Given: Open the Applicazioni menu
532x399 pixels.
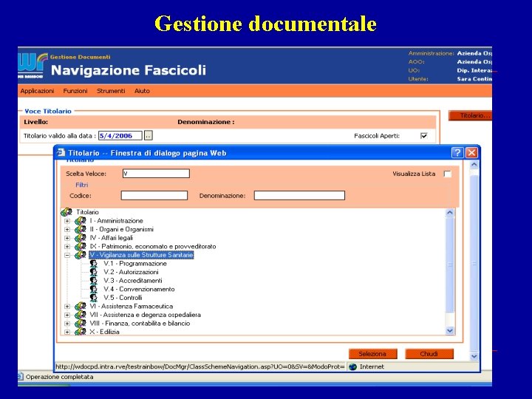Looking at the screenshot, I should coord(38,91).
